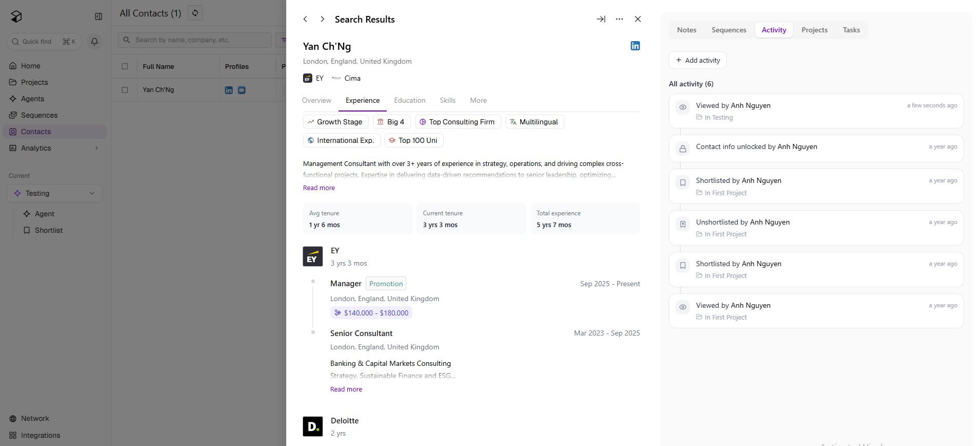Click the email icon in the Yan Ch'Ng table row

point(242,90)
